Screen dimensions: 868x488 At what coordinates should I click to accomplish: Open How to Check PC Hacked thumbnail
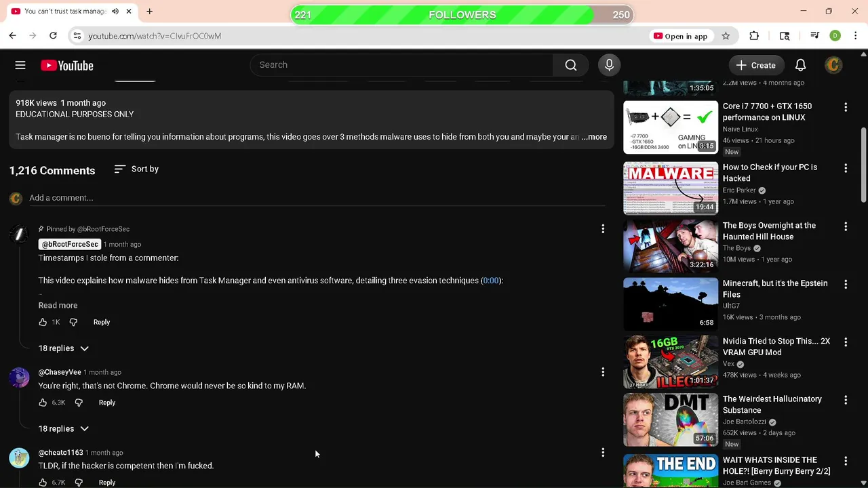(671, 188)
